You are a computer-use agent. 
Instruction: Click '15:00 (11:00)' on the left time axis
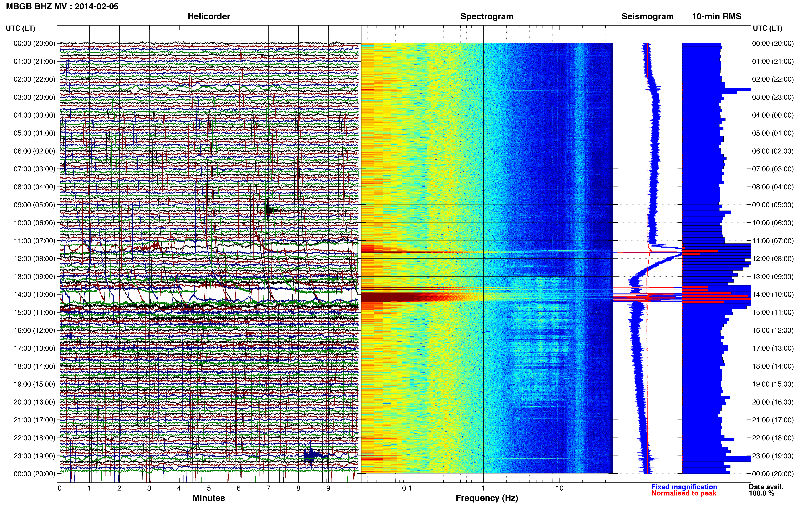click(34, 312)
